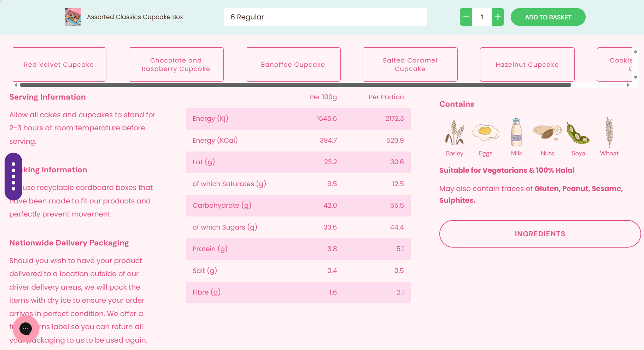Image resolution: width=644 pixels, height=350 pixels.
Task: Open the INGREDIENTS button
Action: (540, 234)
